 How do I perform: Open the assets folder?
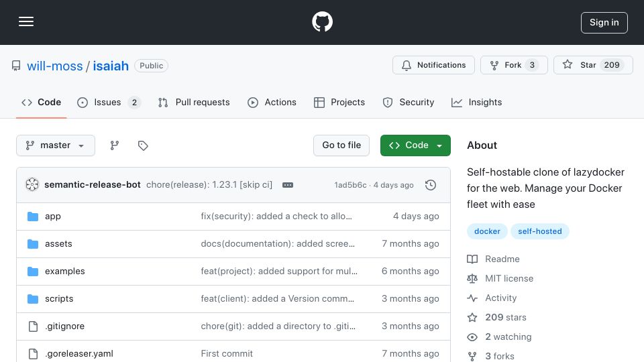pos(58,244)
